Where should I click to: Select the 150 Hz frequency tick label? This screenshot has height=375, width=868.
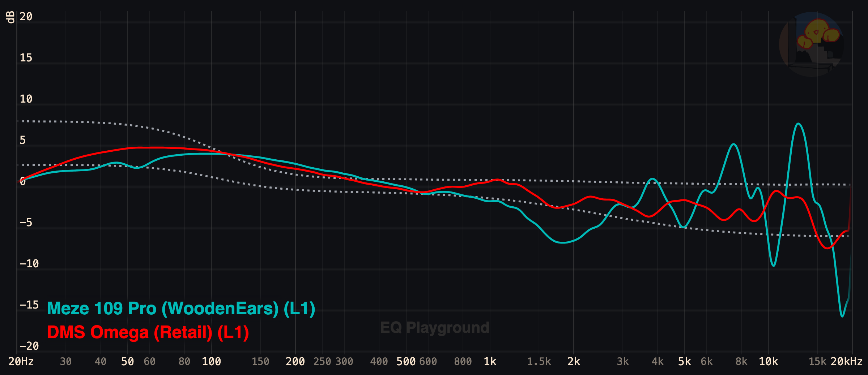(x=260, y=362)
